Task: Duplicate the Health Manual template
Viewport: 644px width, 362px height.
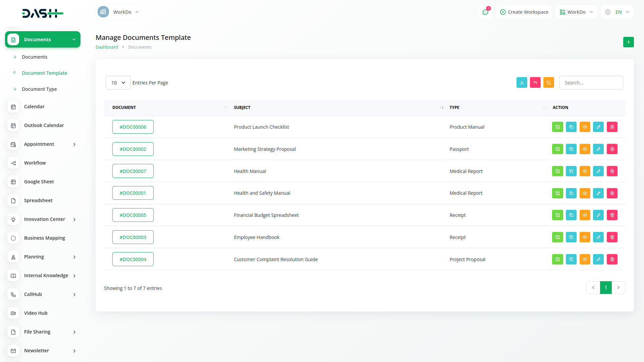Action: (571, 171)
